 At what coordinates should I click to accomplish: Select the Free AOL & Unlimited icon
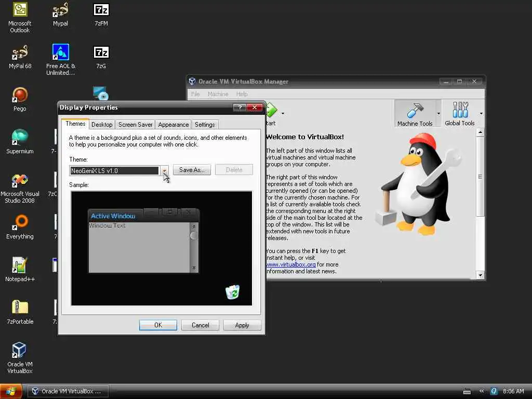point(61,60)
